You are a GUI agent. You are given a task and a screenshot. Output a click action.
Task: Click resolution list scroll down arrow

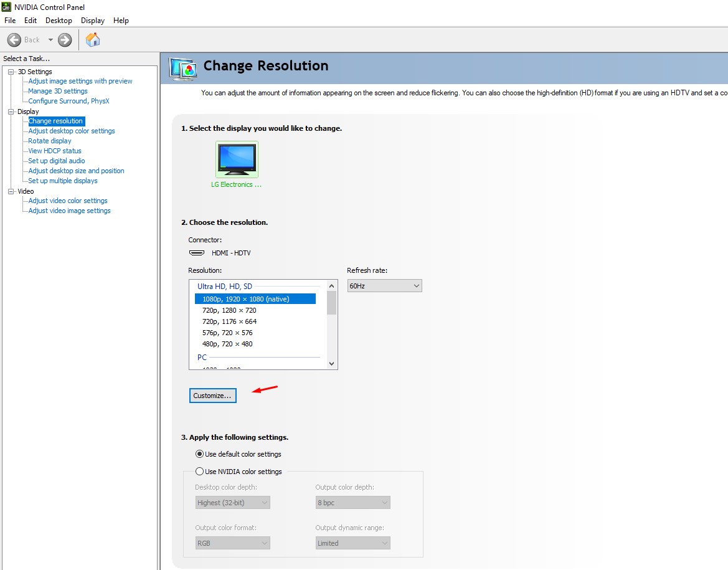pos(331,364)
